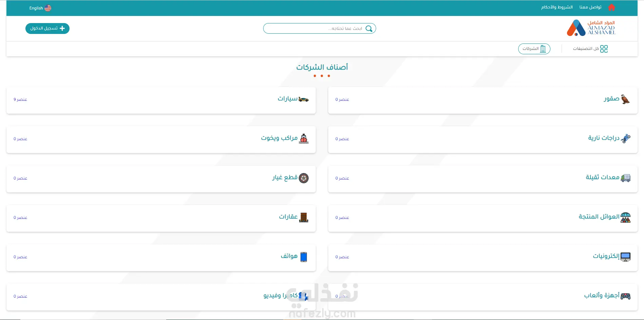Click the "0 عنصر" count in مراكب ويخوت card

pyautogui.click(x=20, y=139)
